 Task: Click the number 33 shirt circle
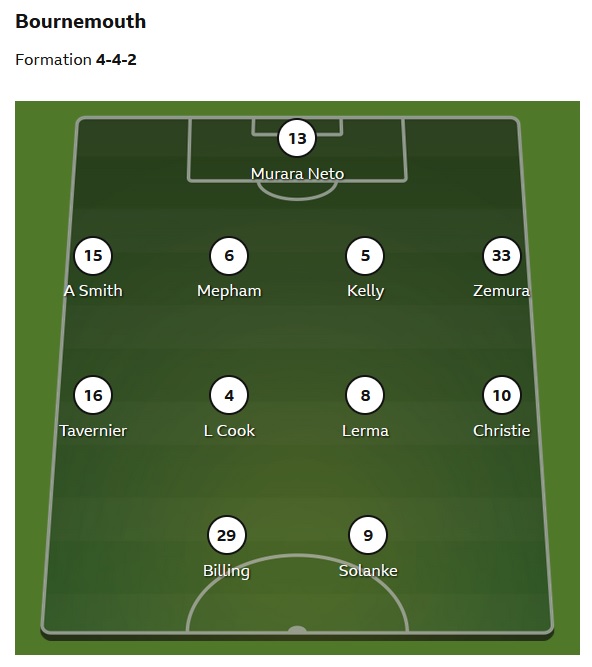click(x=501, y=256)
